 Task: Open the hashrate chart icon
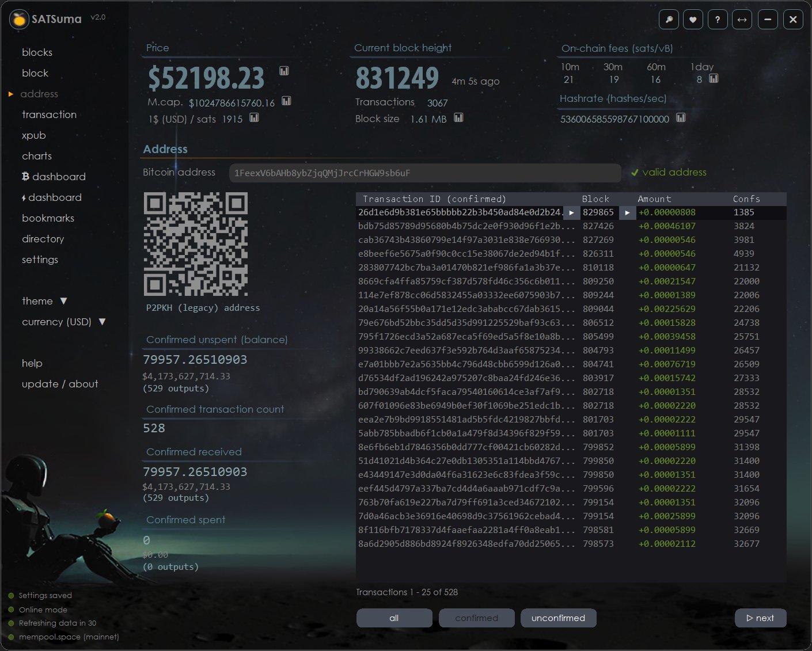(681, 117)
